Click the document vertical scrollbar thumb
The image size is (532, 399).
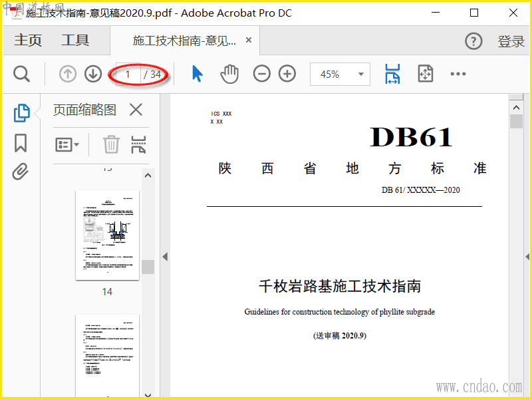point(517,122)
